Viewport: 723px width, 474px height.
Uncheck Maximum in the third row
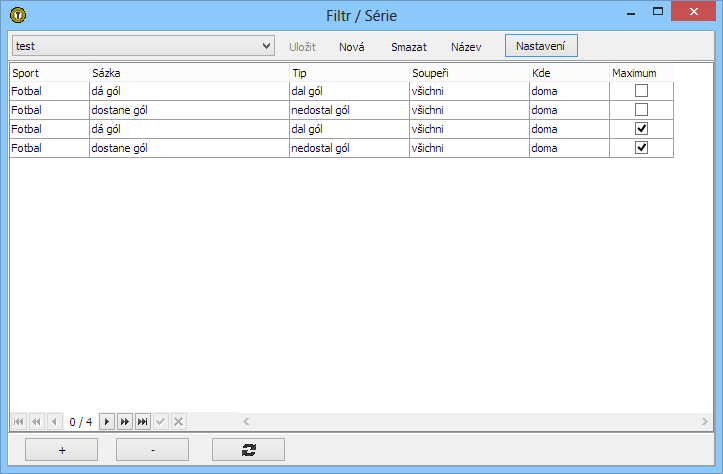642,129
